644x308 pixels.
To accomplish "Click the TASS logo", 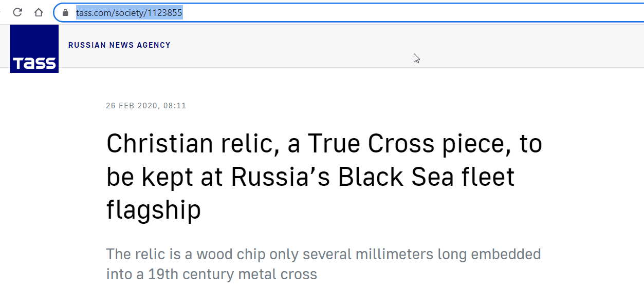I will pos(34,49).
